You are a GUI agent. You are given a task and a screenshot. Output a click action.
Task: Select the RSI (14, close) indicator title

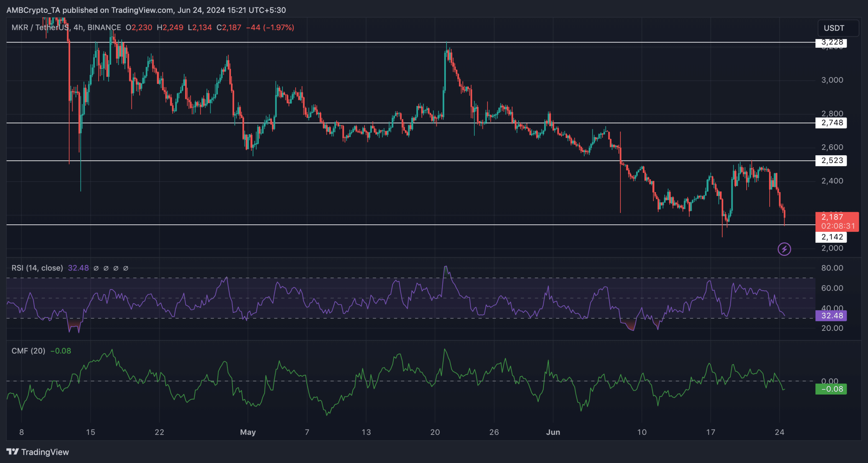point(37,268)
